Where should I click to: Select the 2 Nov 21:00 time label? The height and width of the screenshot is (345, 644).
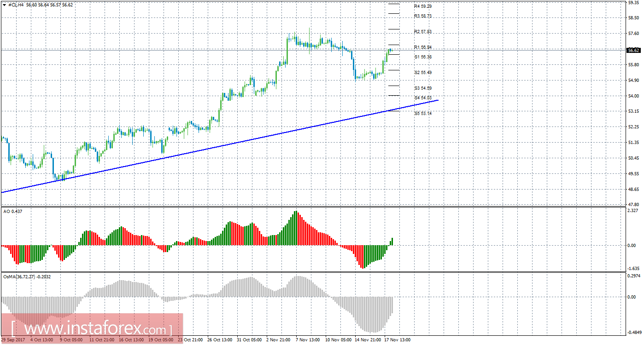point(277,340)
